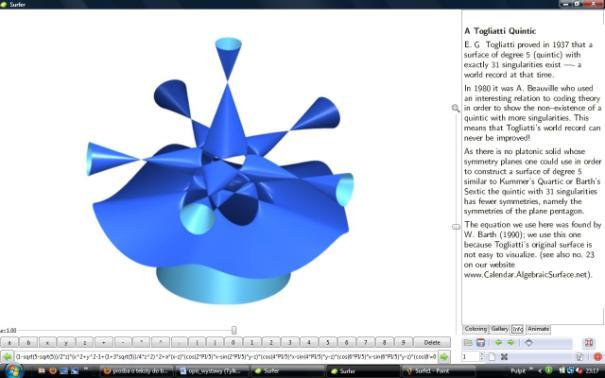
Task: Click the digit 8 keypad button
Action: tap(384, 342)
